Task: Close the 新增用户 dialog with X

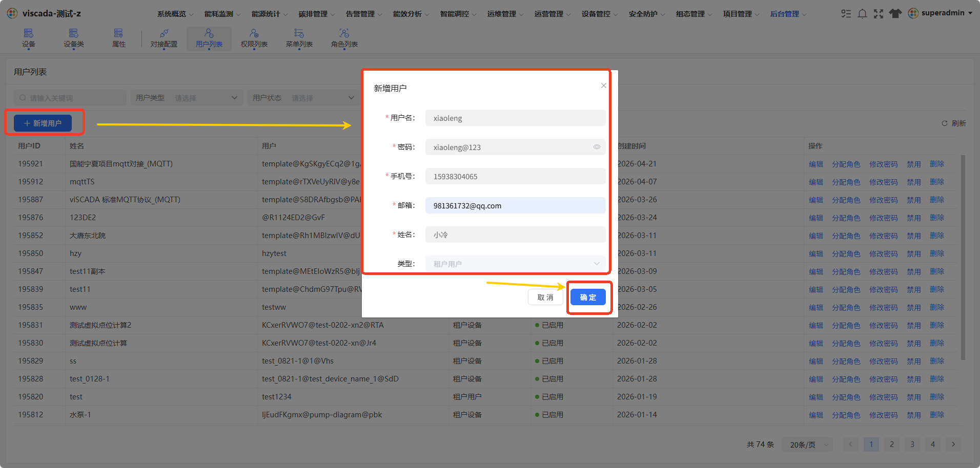Action: [604, 86]
